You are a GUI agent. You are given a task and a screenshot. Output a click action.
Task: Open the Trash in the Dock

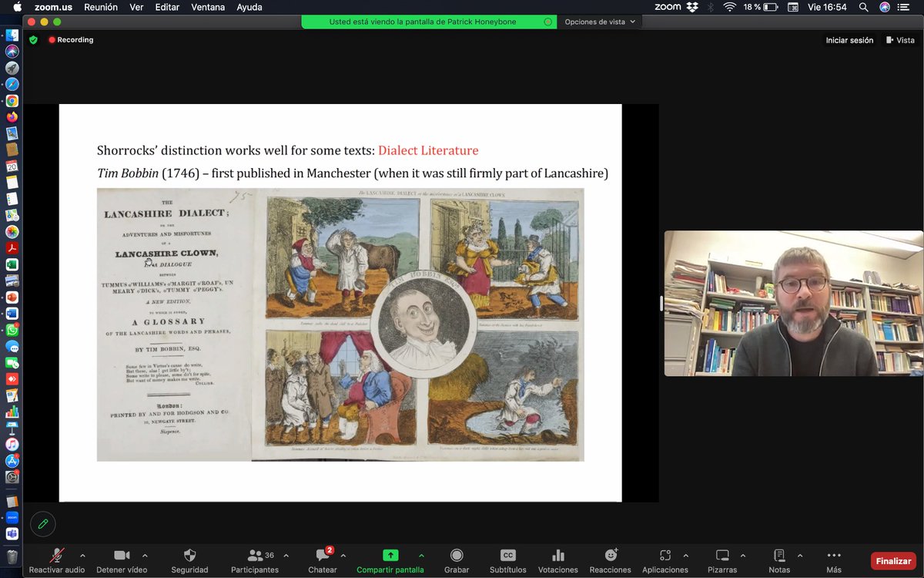pyautogui.click(x=12, y=556)
